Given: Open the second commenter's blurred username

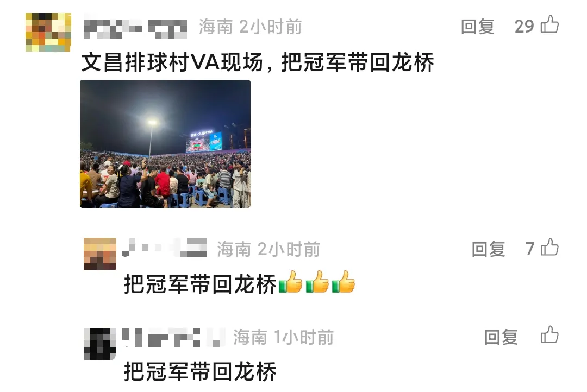Looking at the screenshot, I should coord(165,247).
